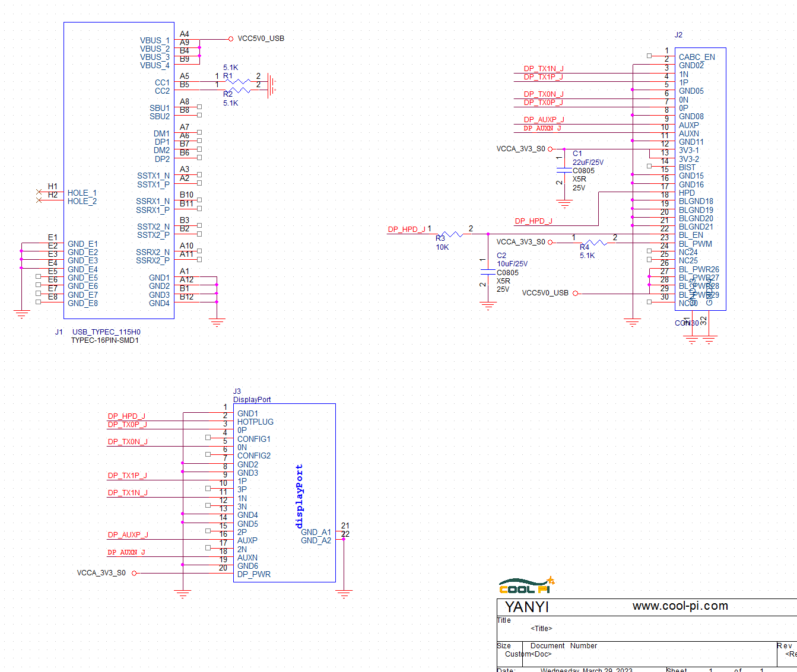The height and width of the screenshot is (672, 797).
Task: Select the HOTPLUG pin name on J3
Action: [x=255, y=422]
